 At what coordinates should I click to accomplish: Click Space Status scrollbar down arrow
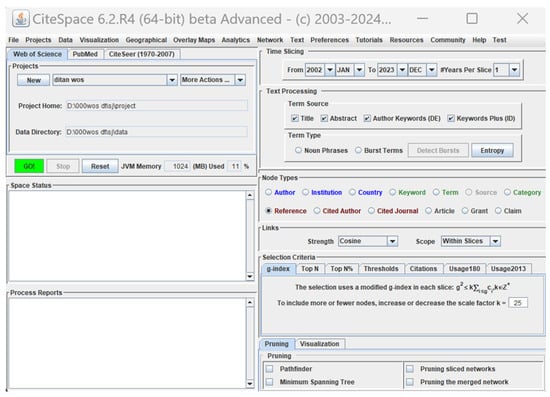point(250,276)
